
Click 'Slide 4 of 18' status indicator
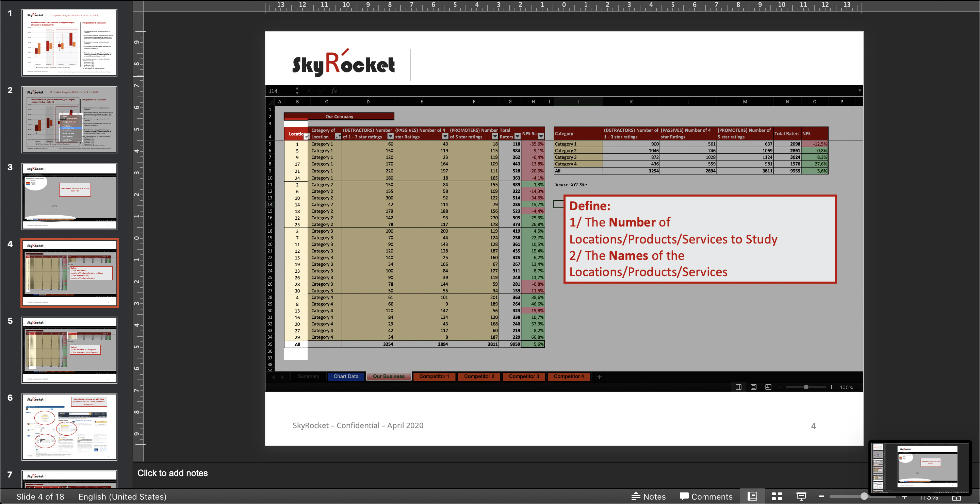[x=40, y=497]
